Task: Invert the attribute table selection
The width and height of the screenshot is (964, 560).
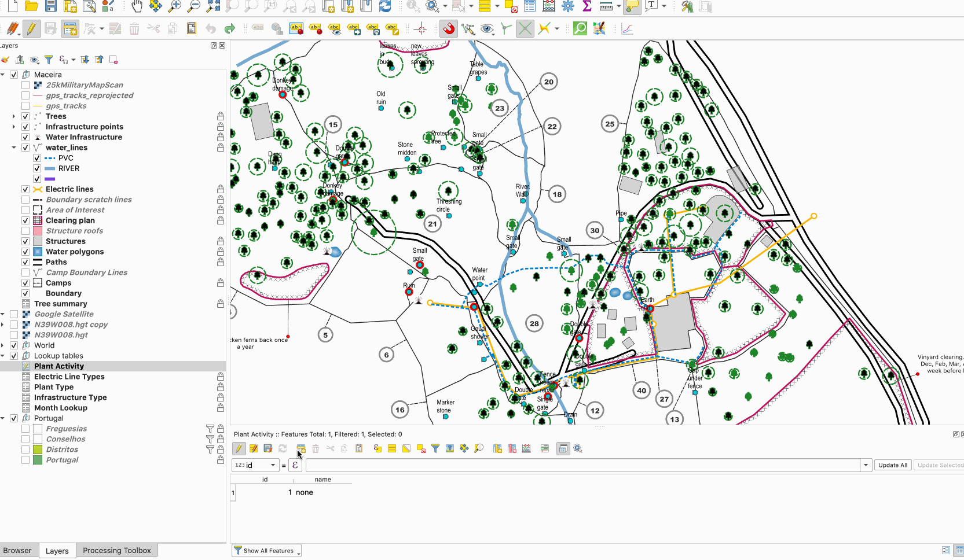Action: [406, 448]
